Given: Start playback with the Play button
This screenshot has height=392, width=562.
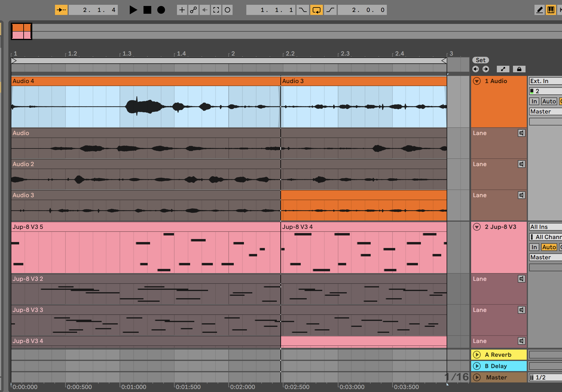Looking at the screenshot, I should 133,10.
